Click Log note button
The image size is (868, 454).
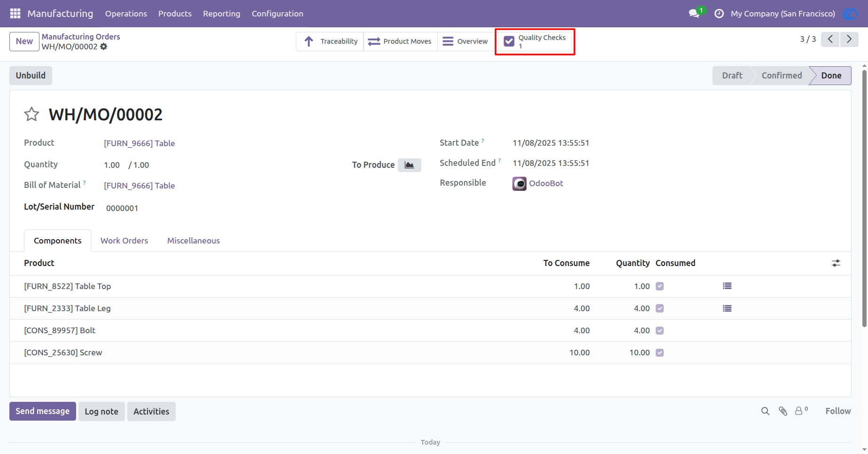click(x=101, y=411)
